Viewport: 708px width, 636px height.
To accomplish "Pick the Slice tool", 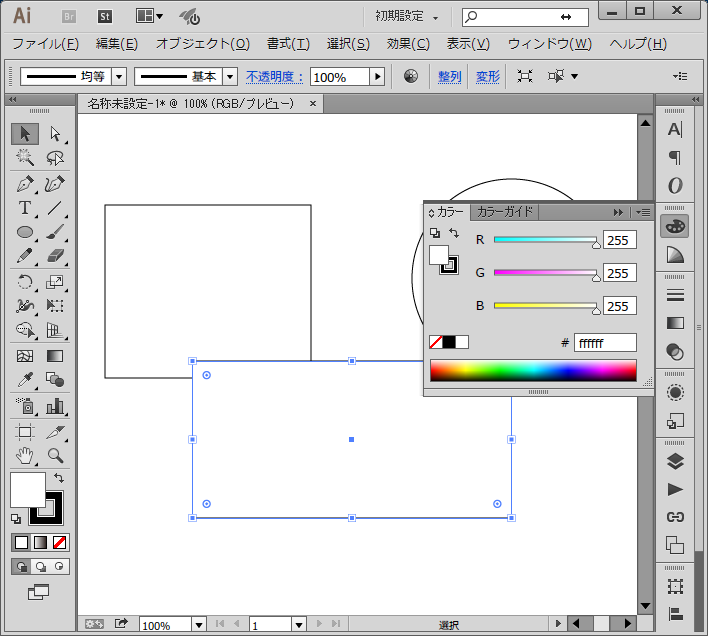I will (x=55, y=432).
